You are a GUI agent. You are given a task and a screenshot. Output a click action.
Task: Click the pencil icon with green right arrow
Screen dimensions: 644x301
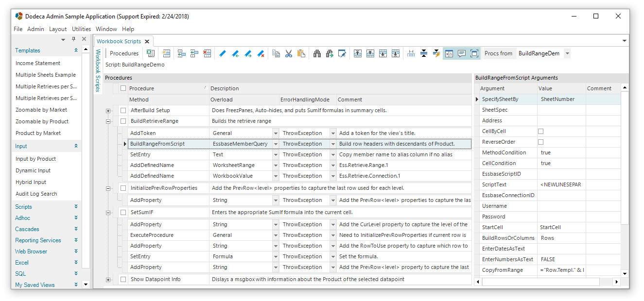pyautogui.click(x=248, y=53)
